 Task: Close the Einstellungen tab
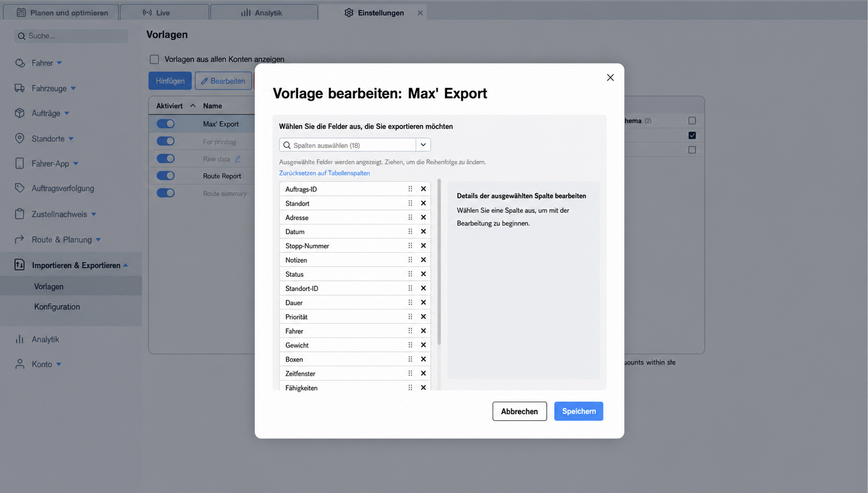420,13
